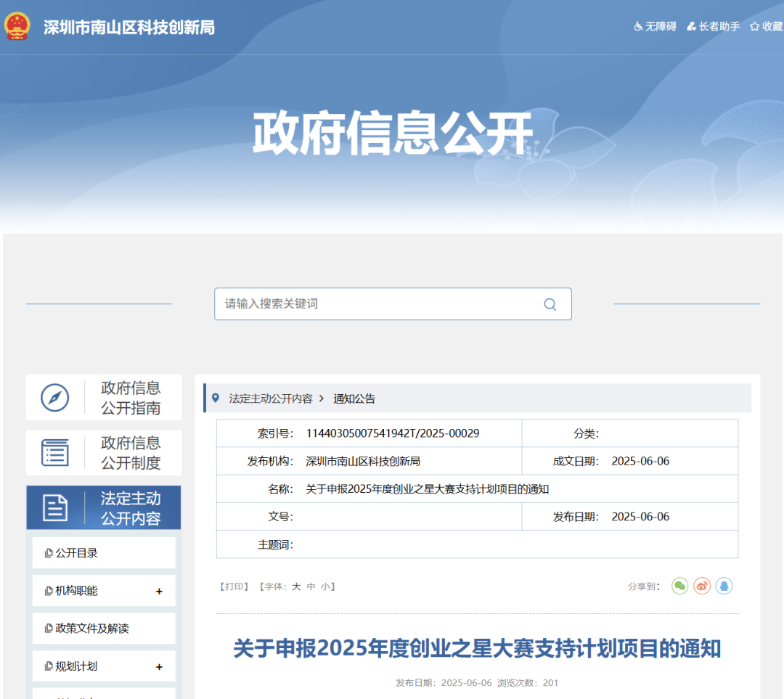This screenshot has width=784, height=699.
Task: Open 长者助手 elder assistant
Action: tap(713, 27)
